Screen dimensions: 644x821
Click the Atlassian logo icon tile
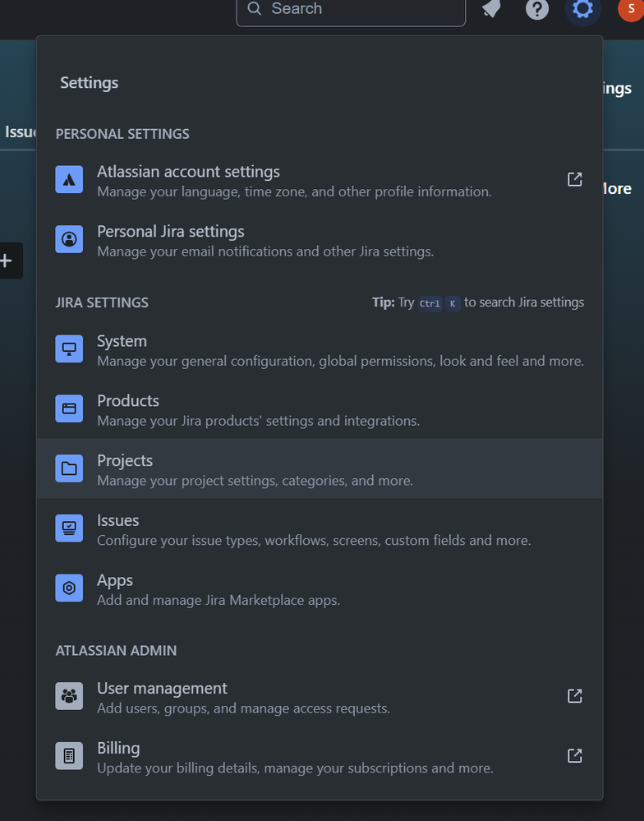click(x=69, y=180)
